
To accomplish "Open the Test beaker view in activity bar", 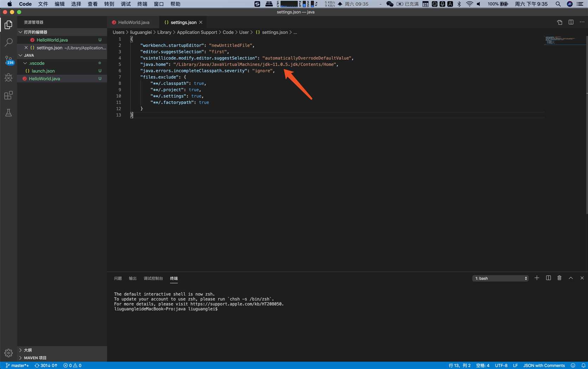I will click(8, 113).
